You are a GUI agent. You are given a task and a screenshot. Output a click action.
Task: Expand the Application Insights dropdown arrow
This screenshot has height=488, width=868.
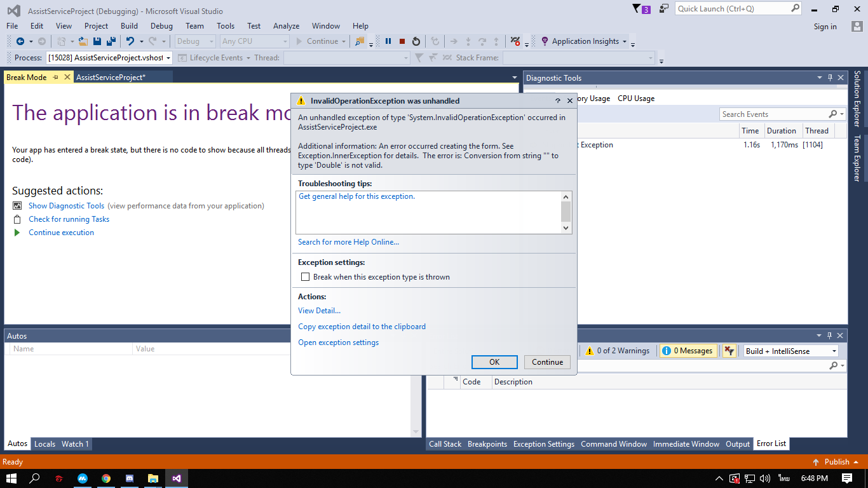(625, 42)
